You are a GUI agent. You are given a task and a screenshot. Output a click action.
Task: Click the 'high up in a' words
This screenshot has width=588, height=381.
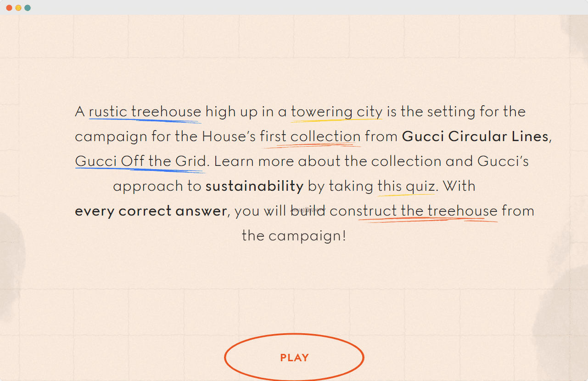(x=246, y=112)
